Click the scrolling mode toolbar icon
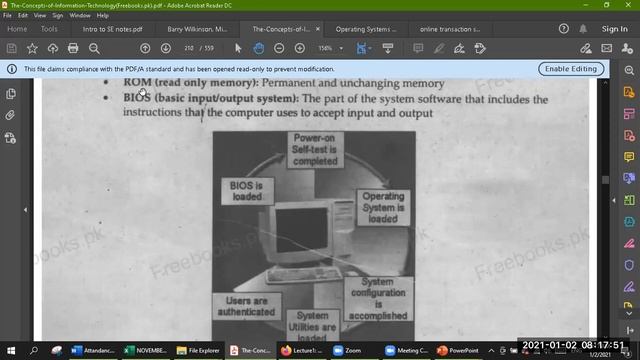640x360 pixels. tap(388, 49)
